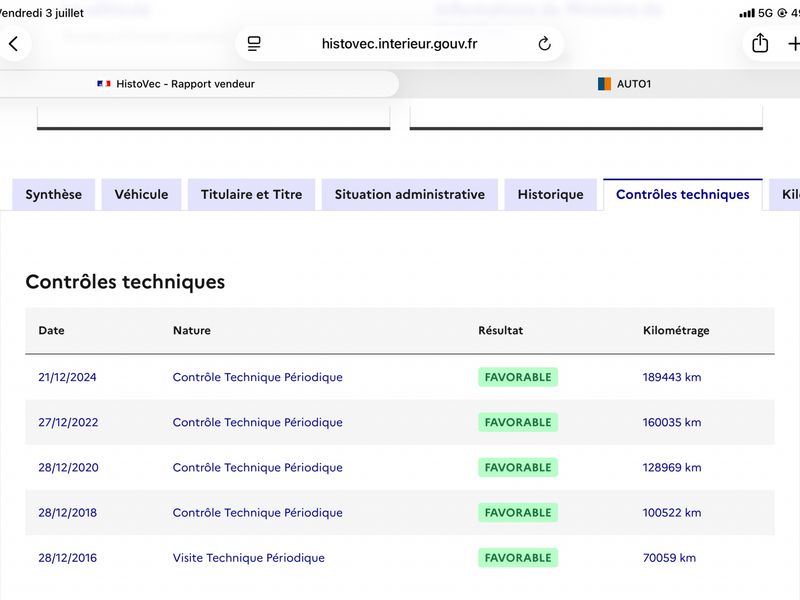Open the share sheet icon
The height and width of the screenshot is (600, 800).
(x=760, y=43)
